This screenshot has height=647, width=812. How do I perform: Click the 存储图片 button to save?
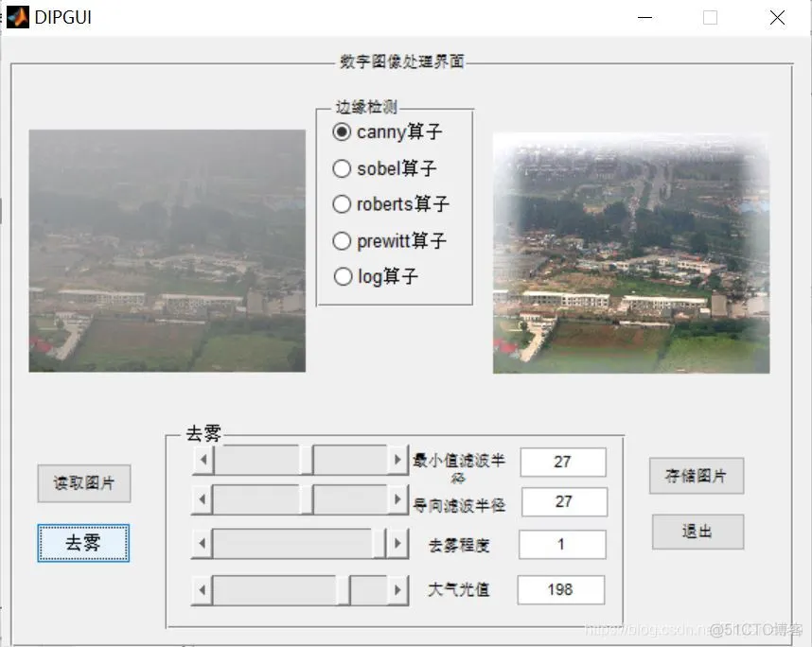[x=697, y=476]
